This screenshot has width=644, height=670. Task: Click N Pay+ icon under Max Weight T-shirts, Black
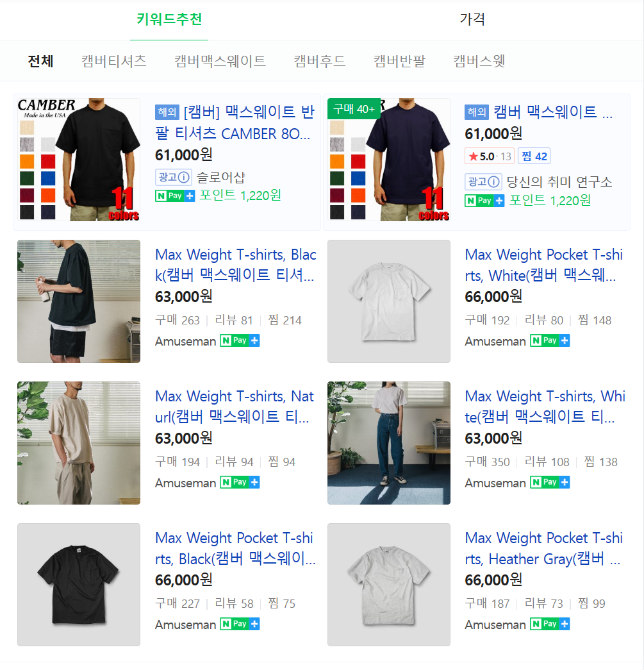240,340
